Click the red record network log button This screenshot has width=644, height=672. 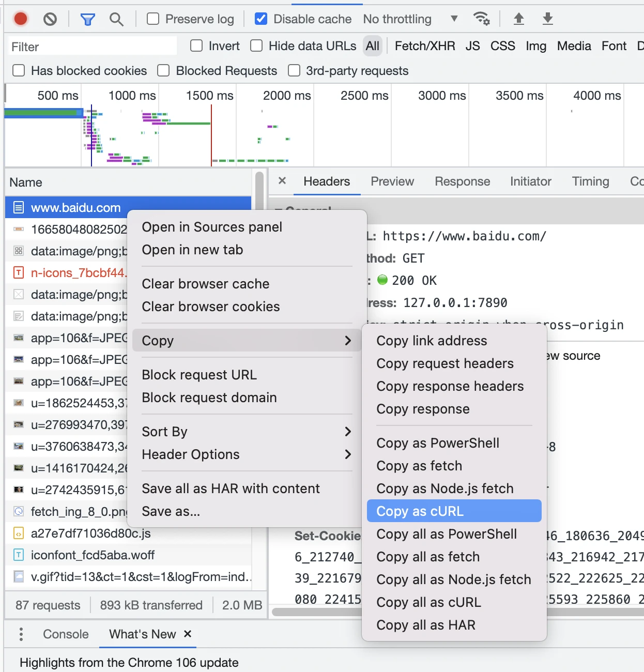pos(21,19)
